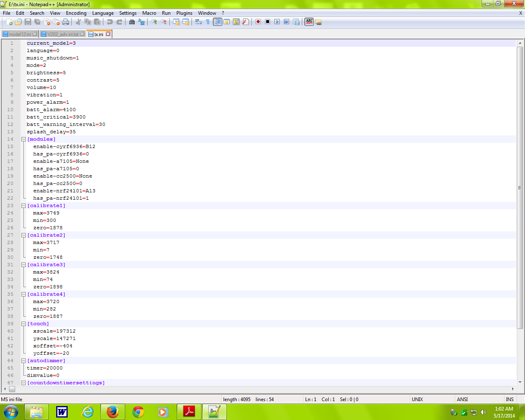Image resolution: width=525 pixels, height=420 pixels.
Task: Click the Synchronize horizontal scrolling icon
Action: tap(186, 22)
